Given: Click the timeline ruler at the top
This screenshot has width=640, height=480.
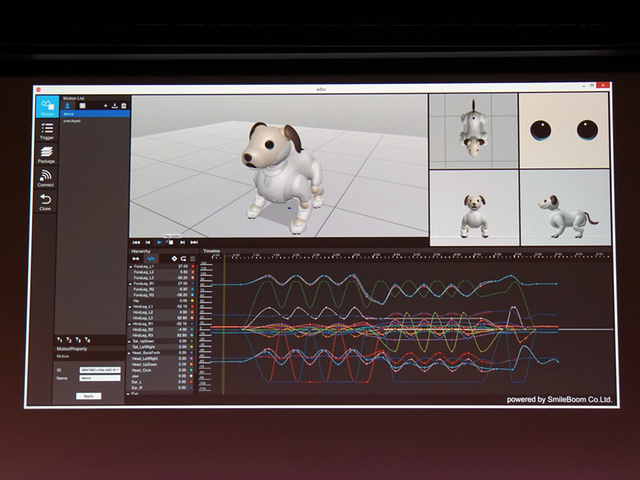Looking at the screenshot, I should tap(411, 256).
